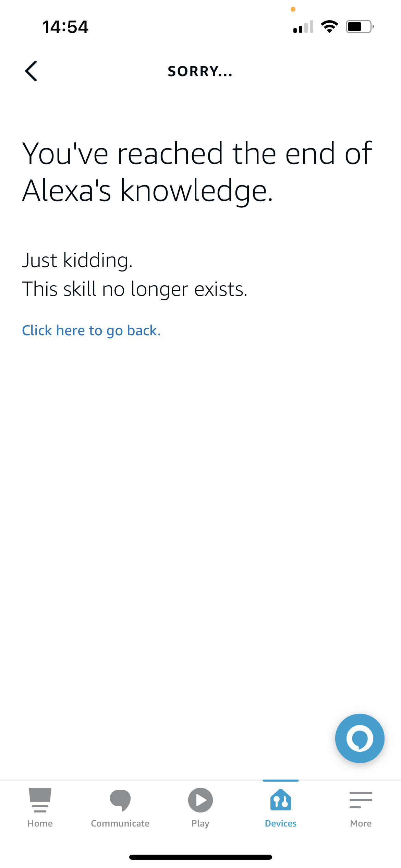The image size is (401, 868).
Task: Tap the battery indicator icon
Action: pyautogui.click(x=359, y=26)
